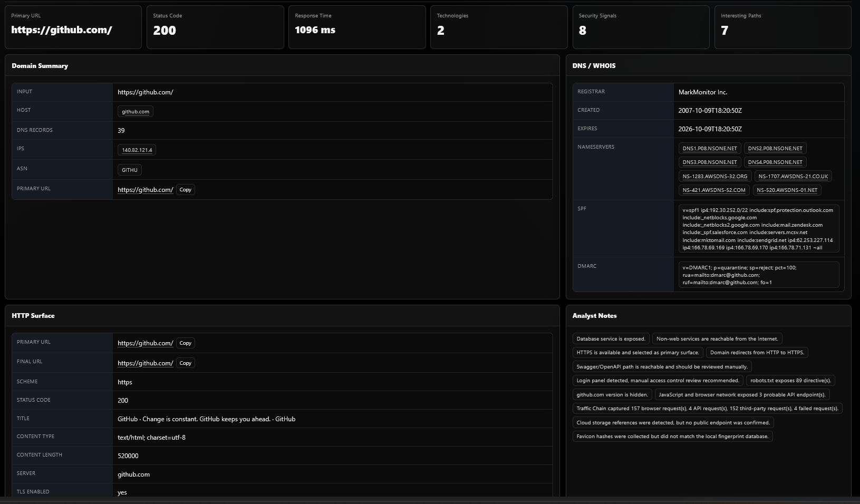Click the GITHU ASN chip
This screenshot has height=504, width=860.
(130, 170)
